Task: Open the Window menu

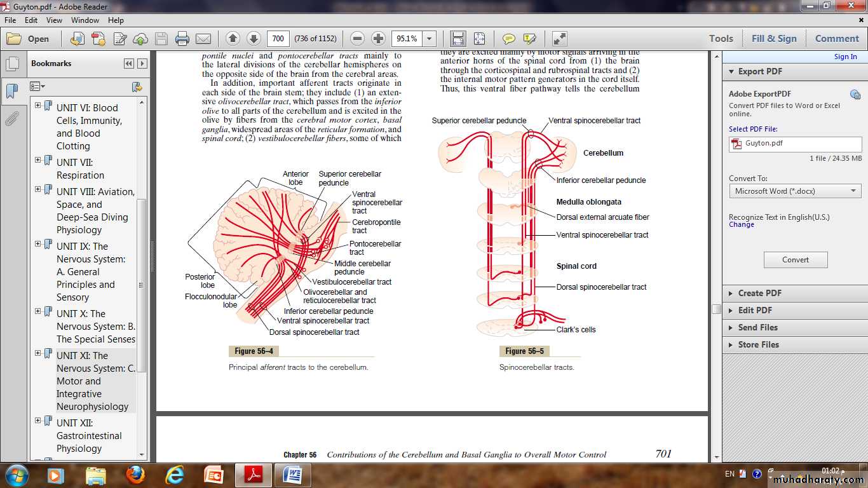Action: tap(85, 20)
